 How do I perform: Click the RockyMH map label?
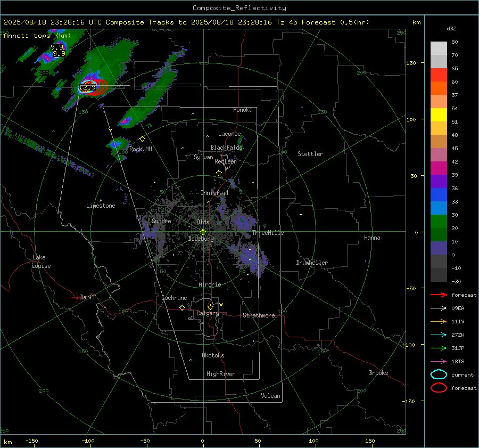click(x=141, y=149)
